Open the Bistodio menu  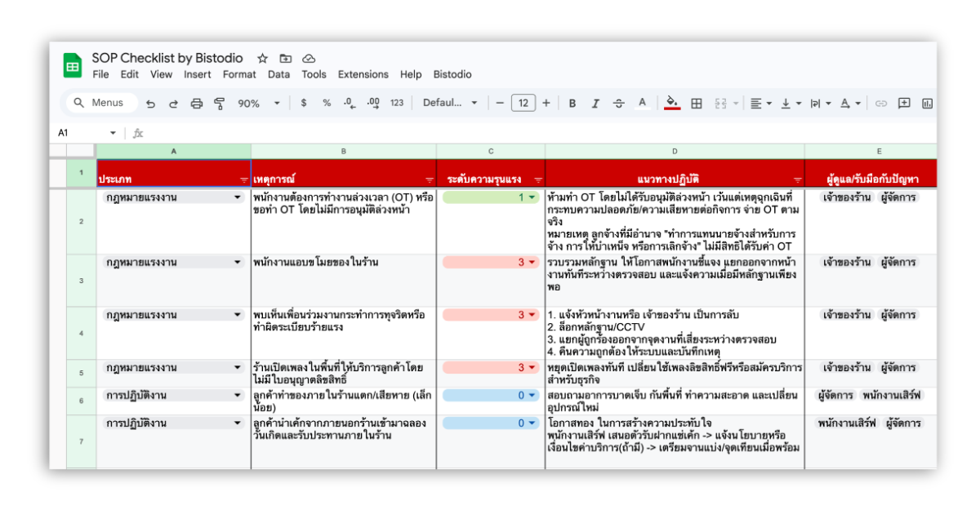(452, 74)
